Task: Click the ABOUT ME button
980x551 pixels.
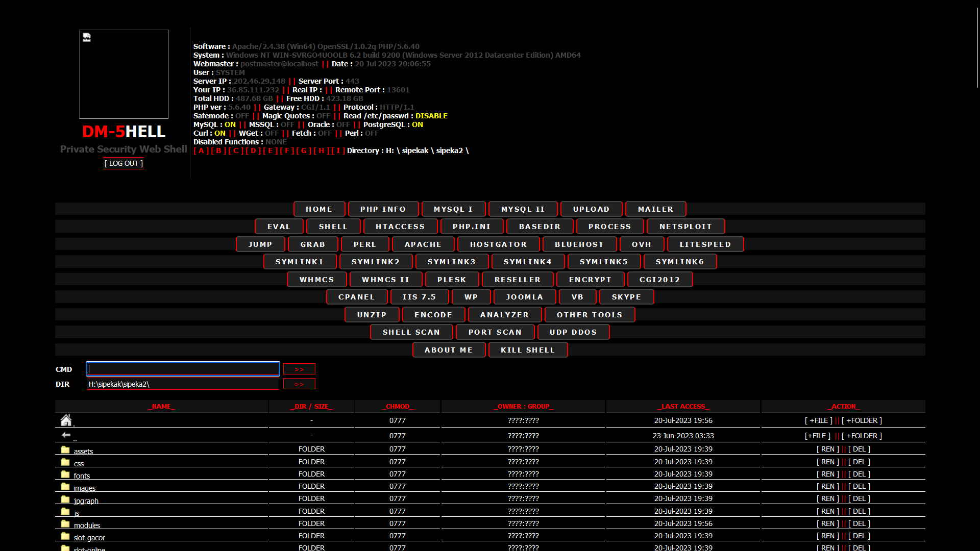Action: tap(449, 350)
